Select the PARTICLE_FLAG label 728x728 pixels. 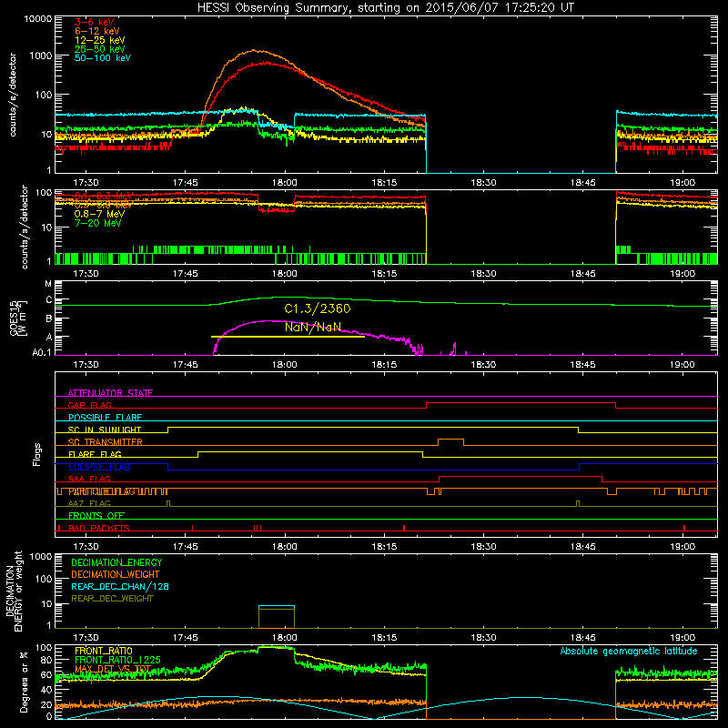(102, 491)
